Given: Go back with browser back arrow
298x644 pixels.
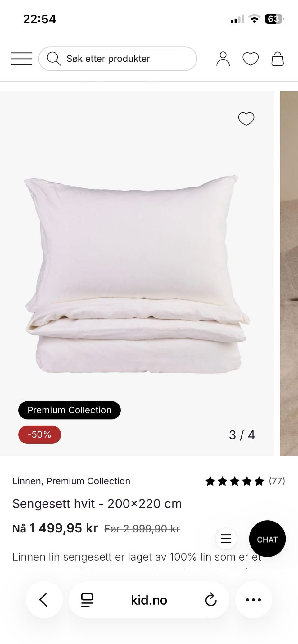Looking at the screenshot, I should (x=44, y=600).
